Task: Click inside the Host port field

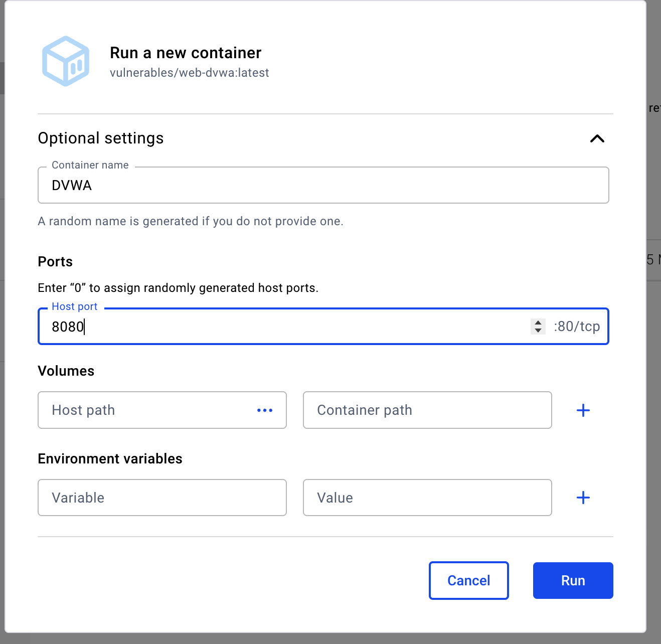Action: (281, 327)
